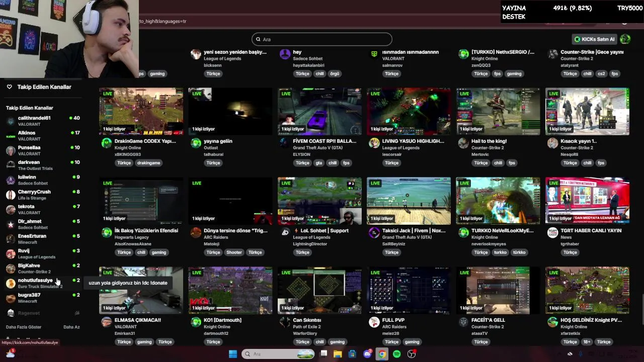Open calithrandel61's avatar in the sidebar
Image resolution: width=644 pixels, height=362 pixels.
click(x=11, y=121)
